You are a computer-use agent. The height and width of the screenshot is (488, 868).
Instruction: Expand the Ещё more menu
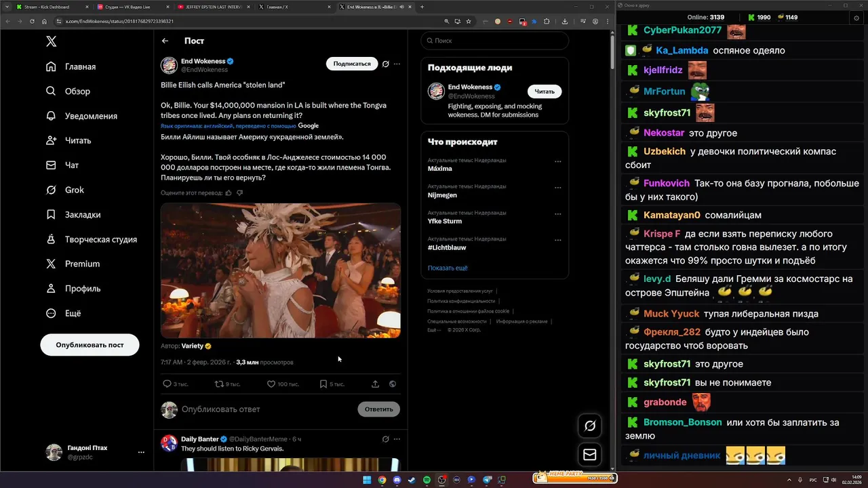(x=64, y=313)
